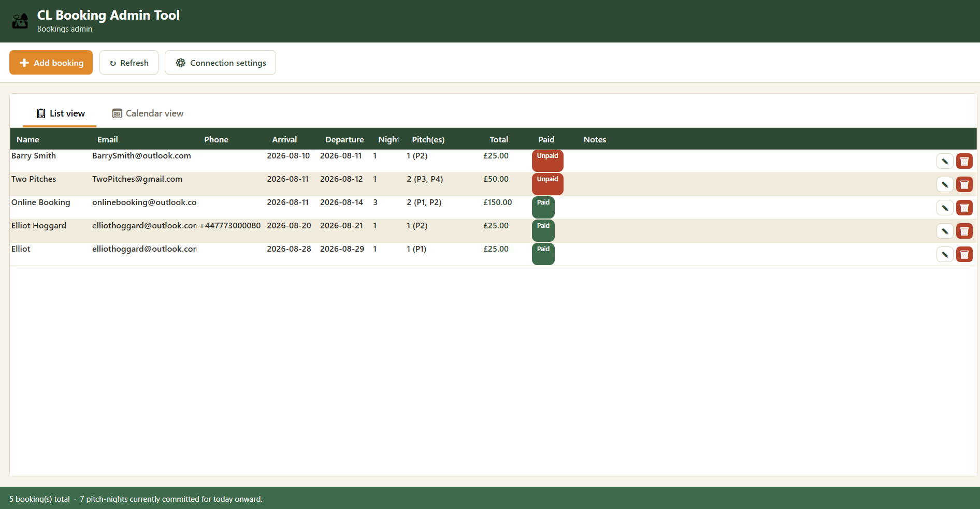Toggle Unpaid badge for Two Pitches

coord(547,184)
